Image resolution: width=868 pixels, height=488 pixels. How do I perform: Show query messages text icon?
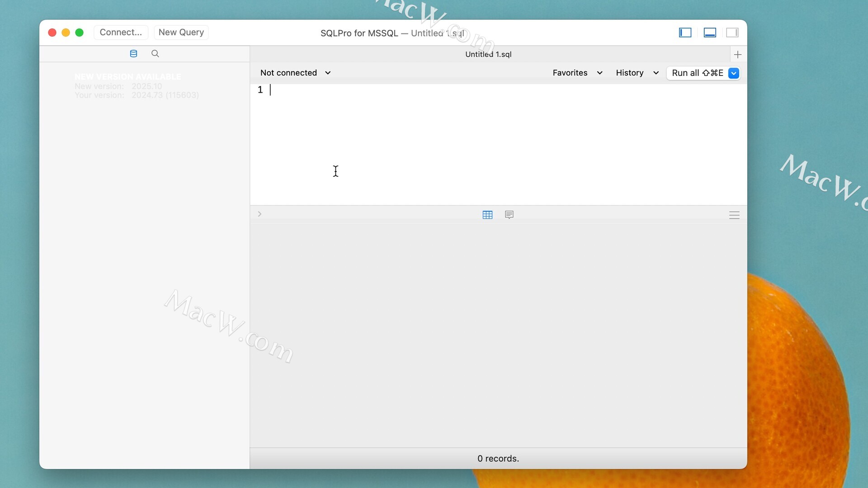(509, 215)
